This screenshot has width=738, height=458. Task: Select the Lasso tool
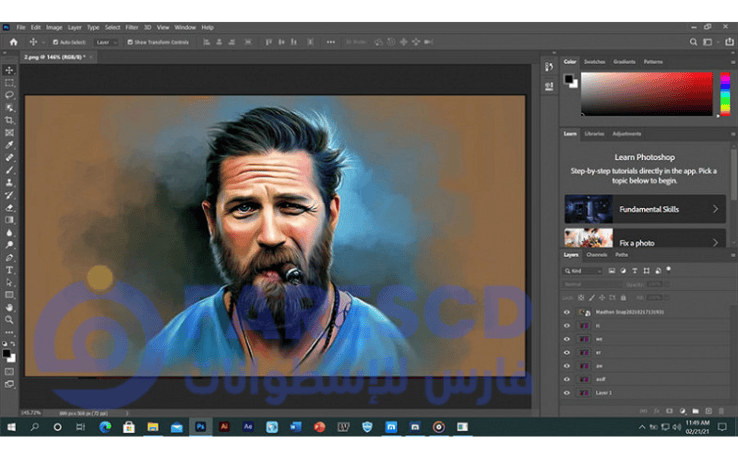point(9,95)
